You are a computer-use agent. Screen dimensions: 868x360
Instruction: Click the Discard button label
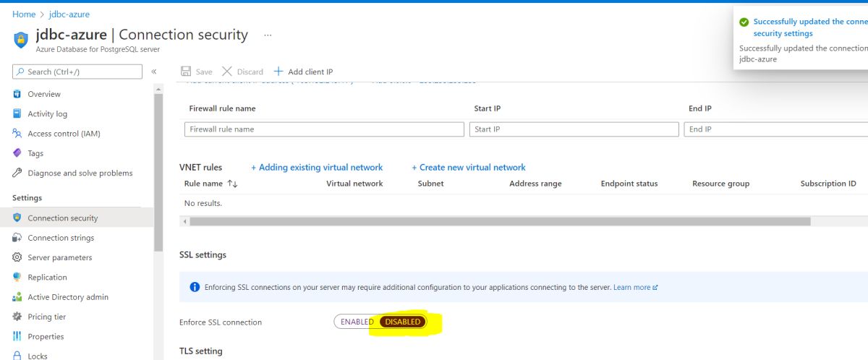click(250, 72)
